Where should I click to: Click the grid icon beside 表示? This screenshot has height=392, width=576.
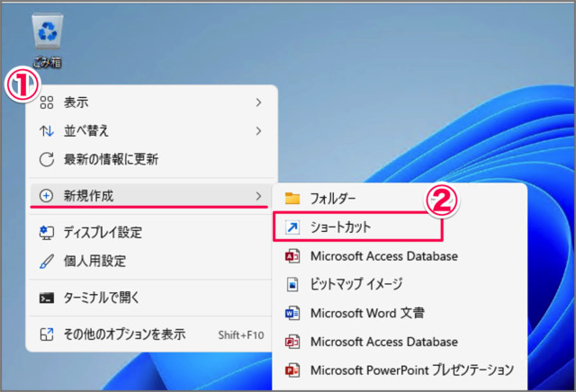pyautogui.click(x=47, y=102)
